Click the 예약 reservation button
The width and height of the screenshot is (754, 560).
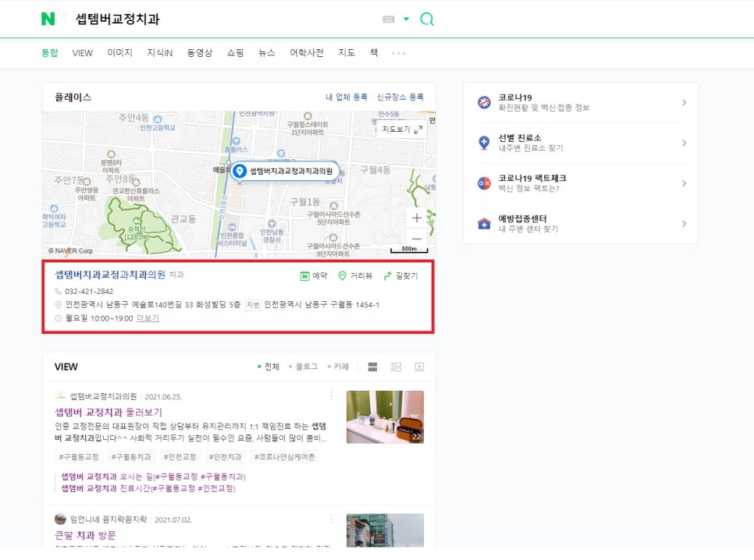(x=314, y=276)
